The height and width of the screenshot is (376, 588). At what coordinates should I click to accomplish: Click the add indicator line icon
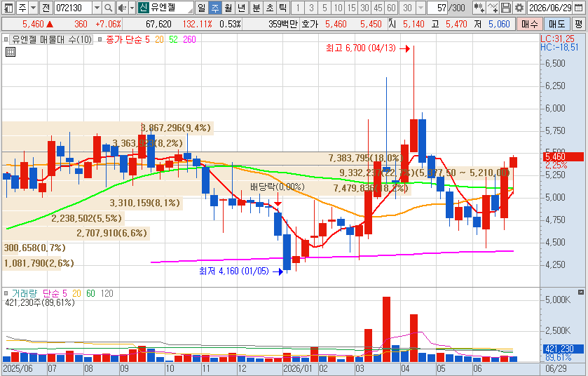tap(493, 8)
